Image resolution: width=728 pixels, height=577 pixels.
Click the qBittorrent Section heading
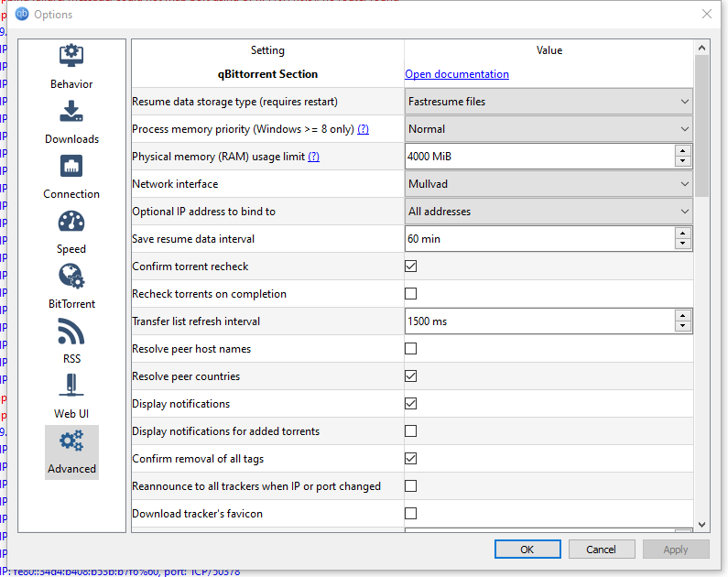pos(268,74)
